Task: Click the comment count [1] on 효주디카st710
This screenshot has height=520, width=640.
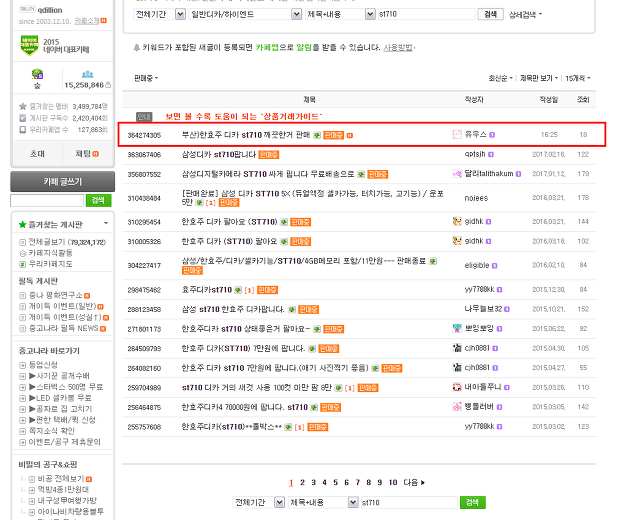Action: [x=249, y=290]
